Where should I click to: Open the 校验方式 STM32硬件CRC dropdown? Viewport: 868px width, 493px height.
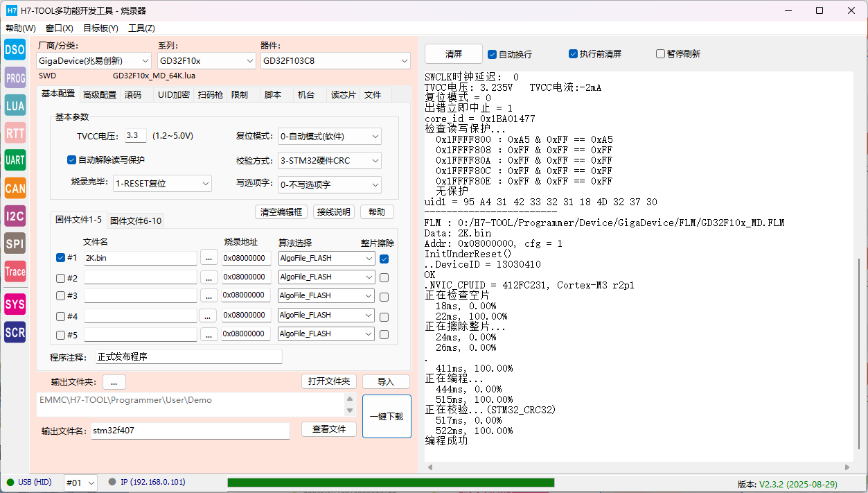pyautogui.click(x=329, y=160)
